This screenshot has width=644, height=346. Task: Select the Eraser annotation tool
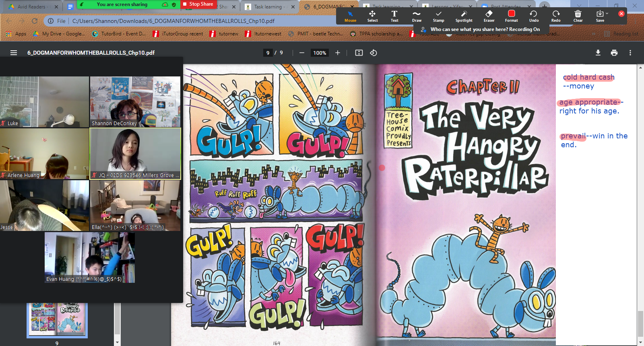pos(489,16)
